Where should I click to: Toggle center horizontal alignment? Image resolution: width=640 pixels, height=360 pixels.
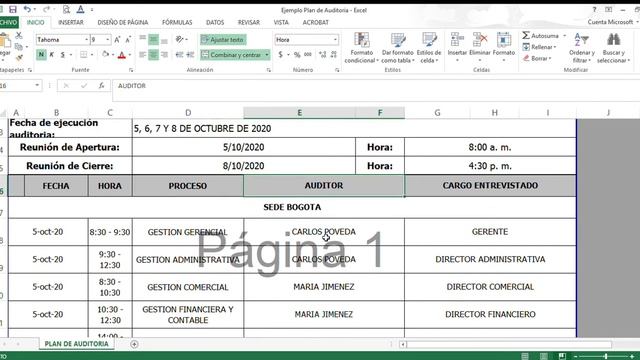coord(153,54)
